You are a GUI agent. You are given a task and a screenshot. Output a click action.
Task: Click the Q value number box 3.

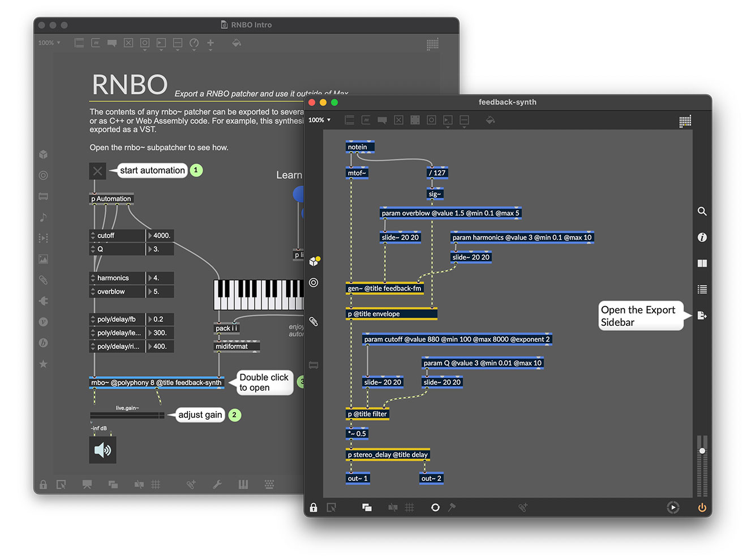click(160, 249)
